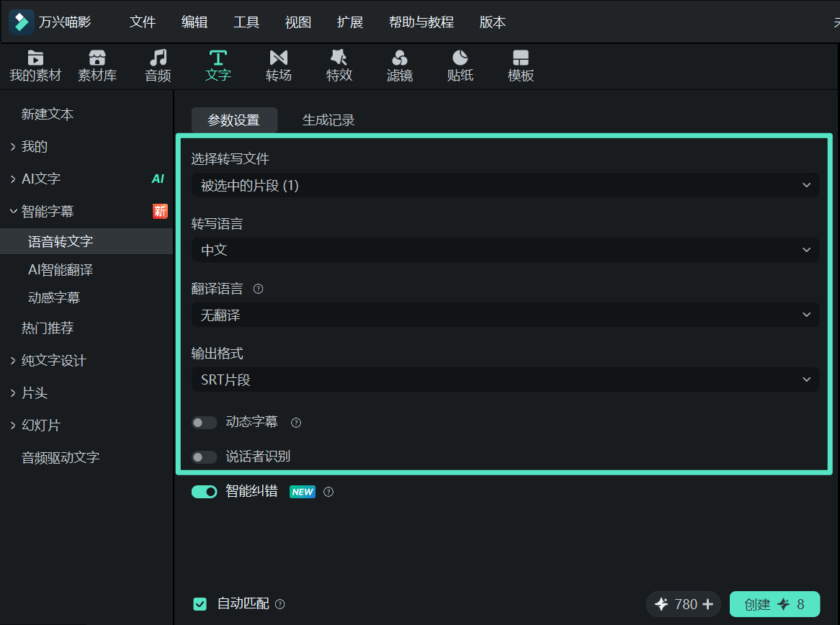
Task: Open the 素材库 stock library
Action: click(x=97, y=66)
